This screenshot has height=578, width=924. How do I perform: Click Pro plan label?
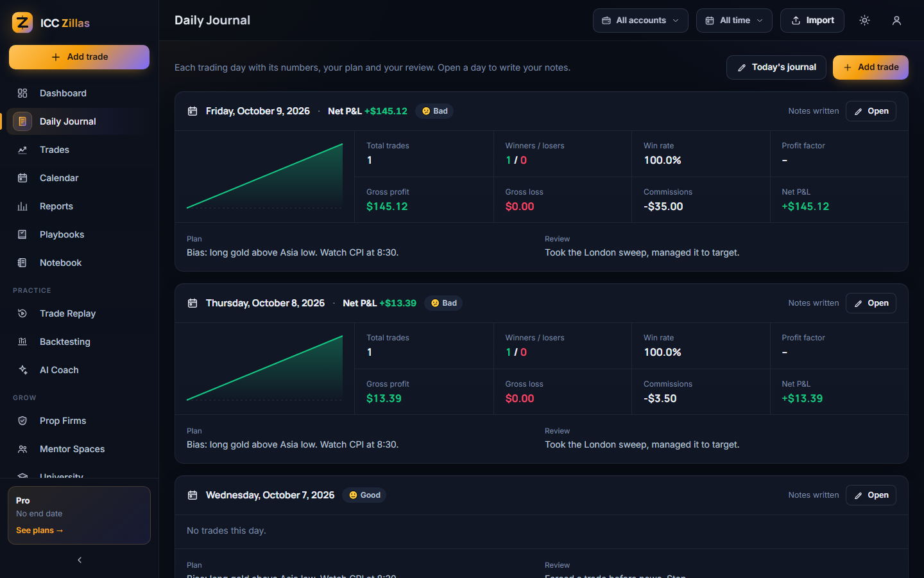[23, 500]
